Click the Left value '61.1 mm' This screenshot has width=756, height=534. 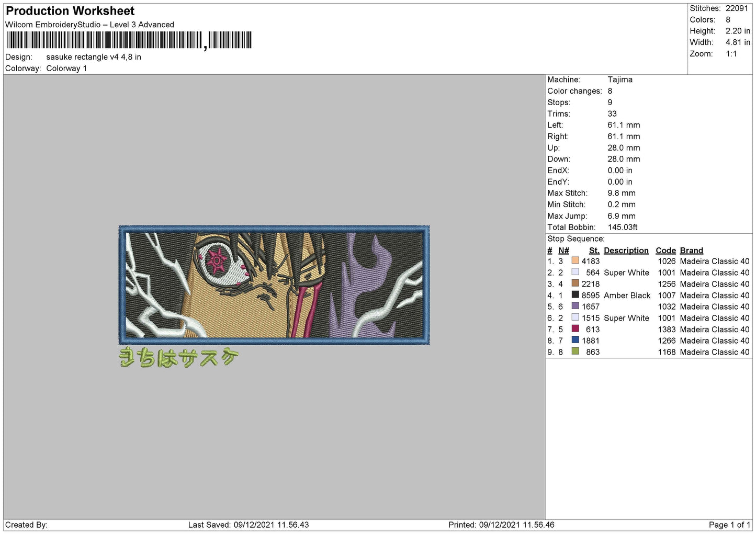624,125
